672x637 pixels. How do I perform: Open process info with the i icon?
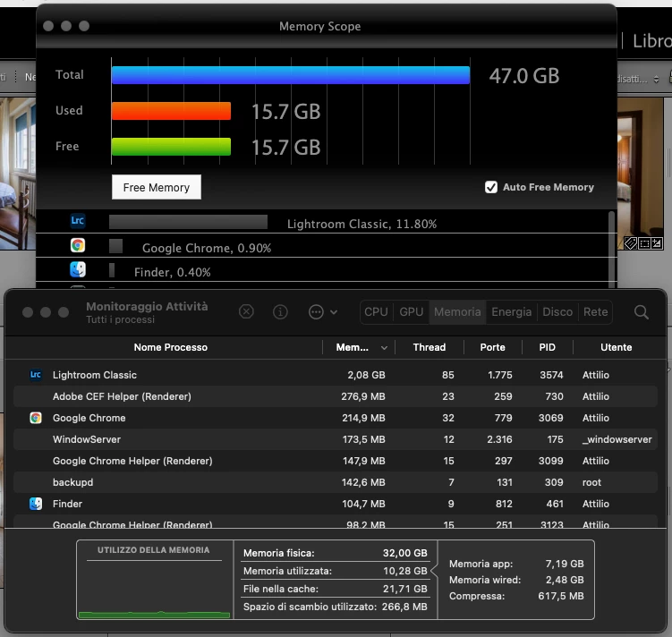tap(280, 312)
